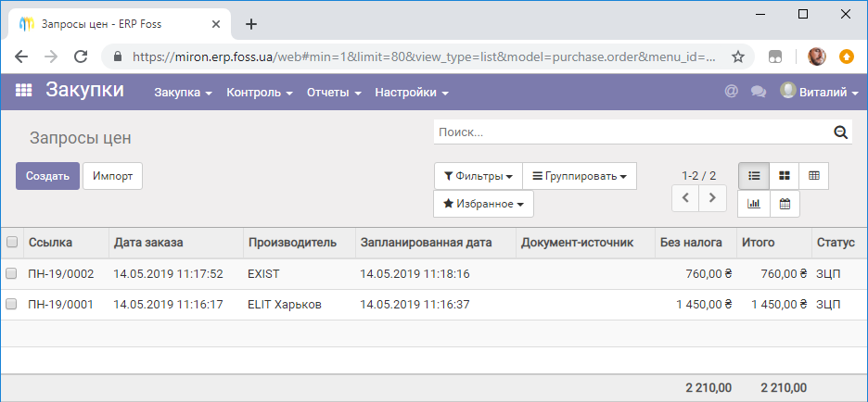Focus the Поиск search field
Screen dimensions: 868x402
(x=633, y=132)
